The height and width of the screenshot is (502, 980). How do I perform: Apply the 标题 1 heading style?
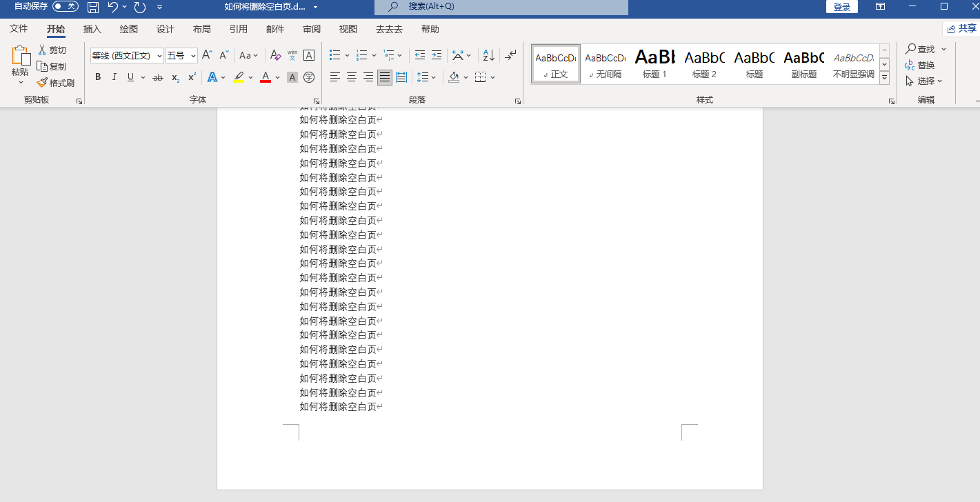click(x=654, y=63)
